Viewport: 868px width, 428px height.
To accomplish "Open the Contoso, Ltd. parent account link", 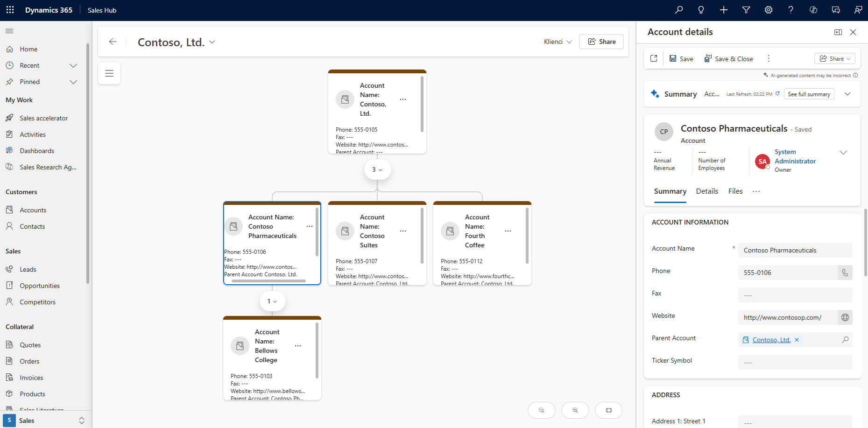I will 771,340.
